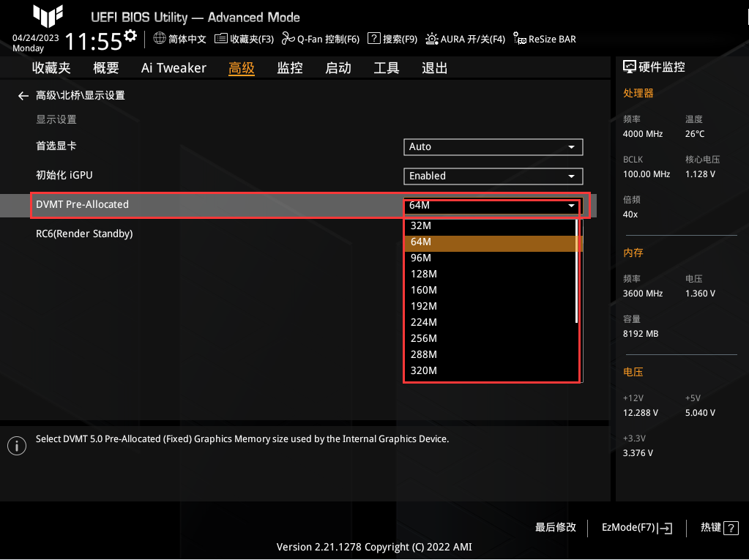Click the ReSize BAR icon

(519, 39)
